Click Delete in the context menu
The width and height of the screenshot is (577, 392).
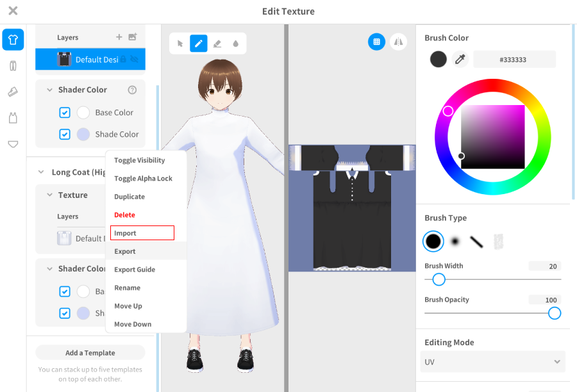tap(125, 215)
